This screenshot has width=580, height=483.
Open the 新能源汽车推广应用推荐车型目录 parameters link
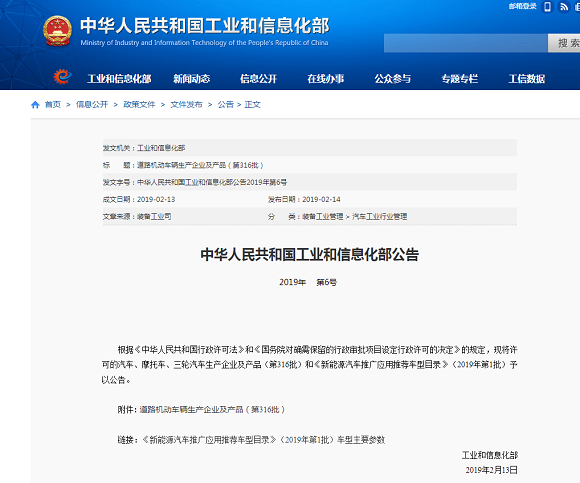pos(263,440)
